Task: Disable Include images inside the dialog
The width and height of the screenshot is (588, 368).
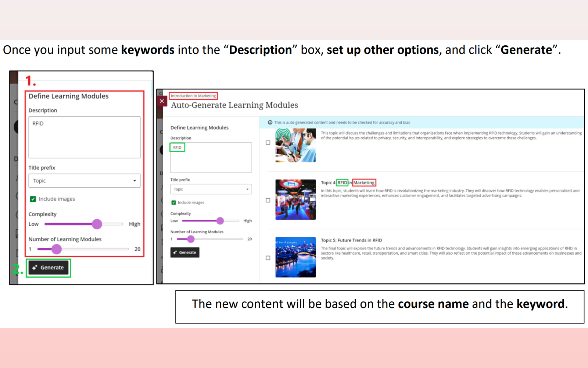Action: (x=173, y=202)
